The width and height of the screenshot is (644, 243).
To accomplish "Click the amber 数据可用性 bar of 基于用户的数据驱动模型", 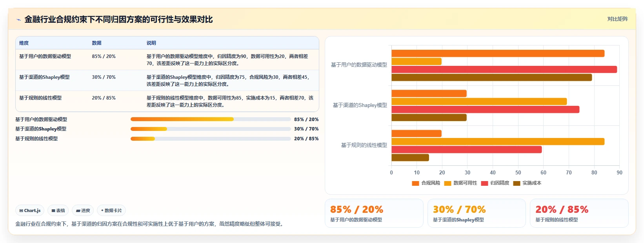I will pos(417,62).
